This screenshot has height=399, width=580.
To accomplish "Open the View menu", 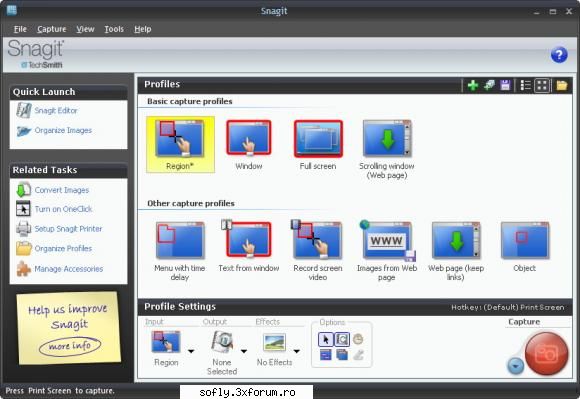I will 85,29.
